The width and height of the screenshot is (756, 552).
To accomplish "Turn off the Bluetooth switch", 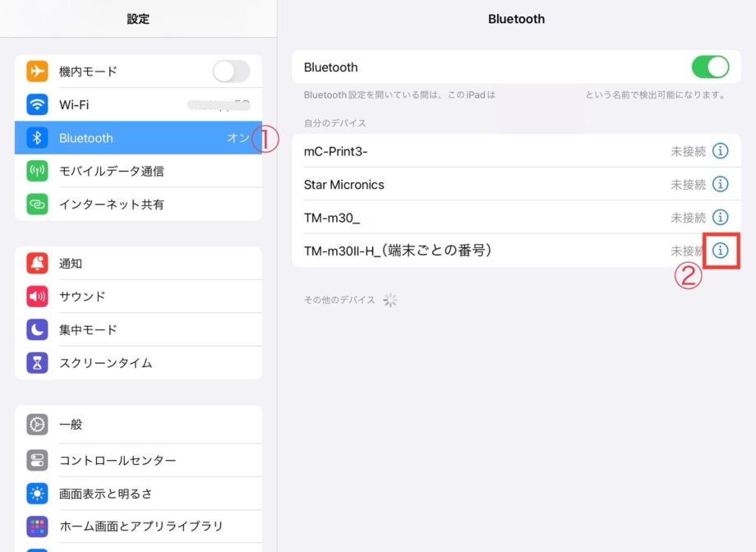I will (710, 67).
